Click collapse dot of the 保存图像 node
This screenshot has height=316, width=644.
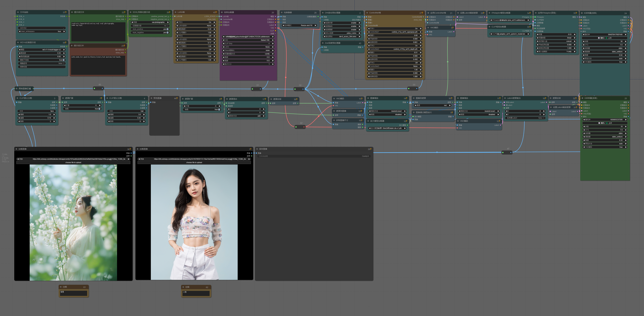coord(257,149)
